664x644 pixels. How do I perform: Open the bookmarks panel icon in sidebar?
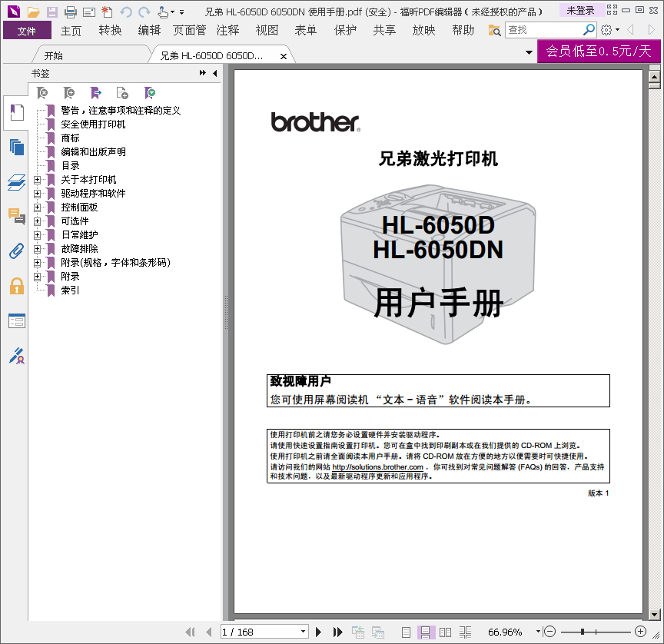click(x=16, y=113)
